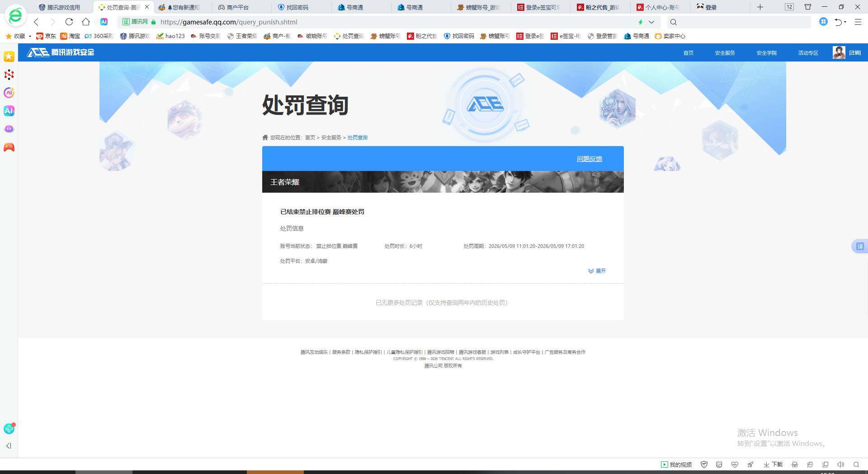Open the 京东 bookmark
The width and height of the screenshot is (868, 474).
pos(46,36)
